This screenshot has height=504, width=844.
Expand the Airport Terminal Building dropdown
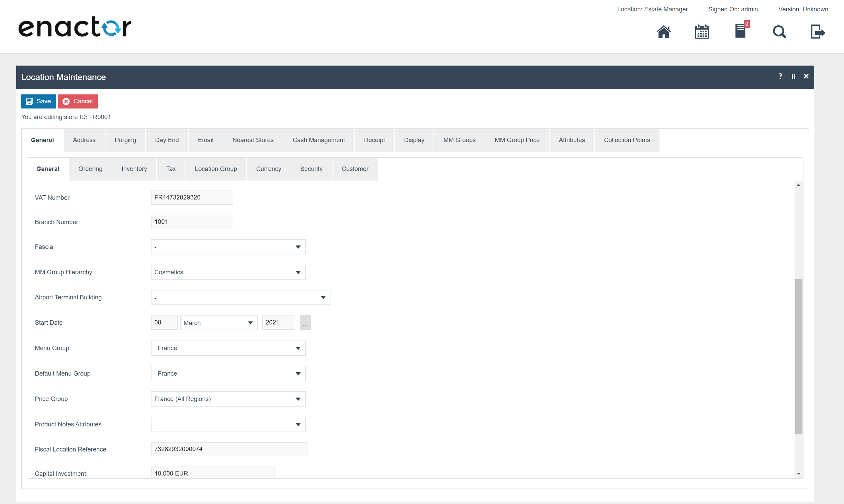[x=240, y=297]
